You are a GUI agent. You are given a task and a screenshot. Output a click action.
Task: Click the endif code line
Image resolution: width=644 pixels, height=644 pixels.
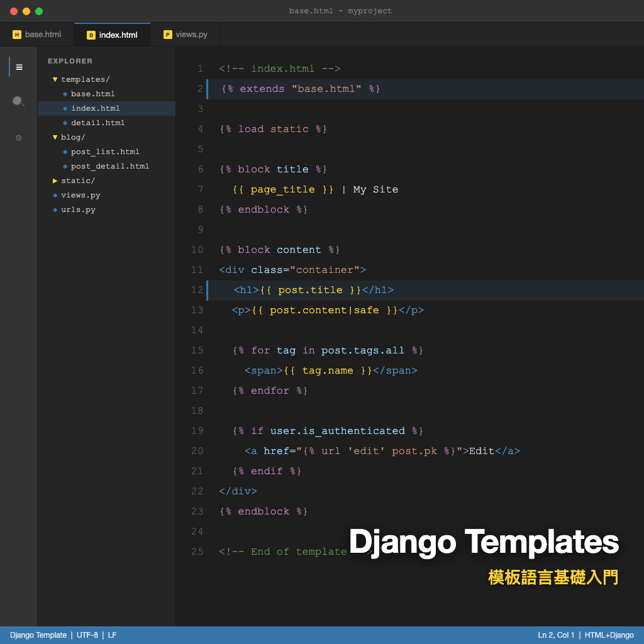tap(267, 471)
